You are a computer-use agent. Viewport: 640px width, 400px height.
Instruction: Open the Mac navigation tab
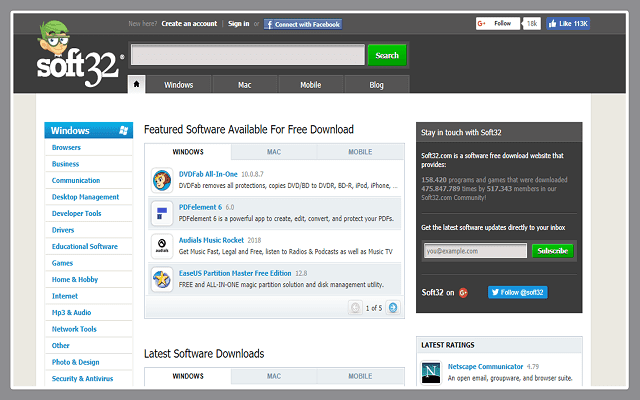(244, 84)
